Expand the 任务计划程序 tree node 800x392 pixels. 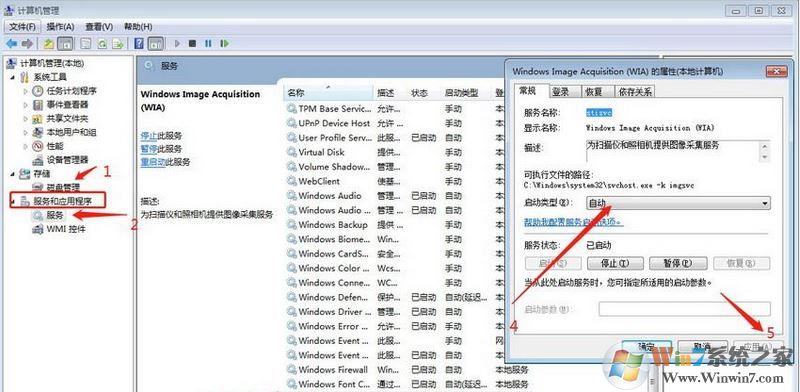26,91
